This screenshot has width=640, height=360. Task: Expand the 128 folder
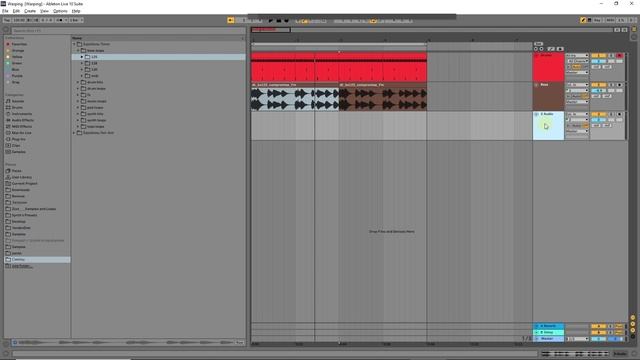(82, 63)
